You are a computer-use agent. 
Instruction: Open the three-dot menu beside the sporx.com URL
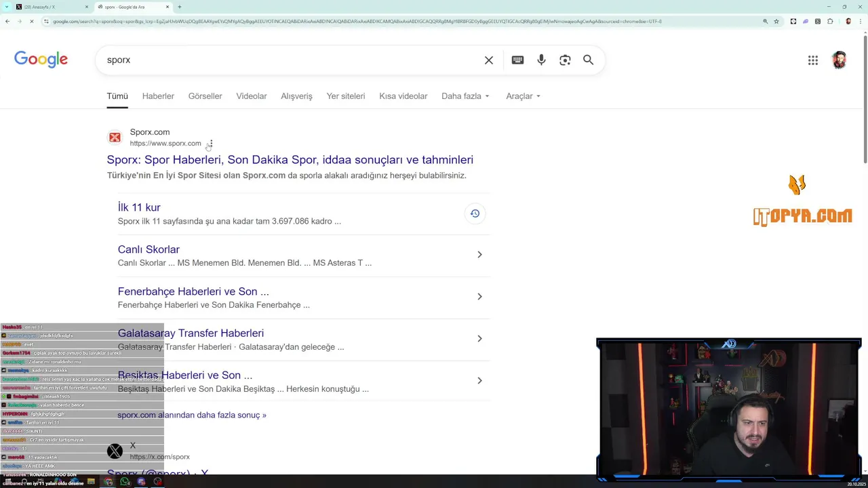[211, 144]
